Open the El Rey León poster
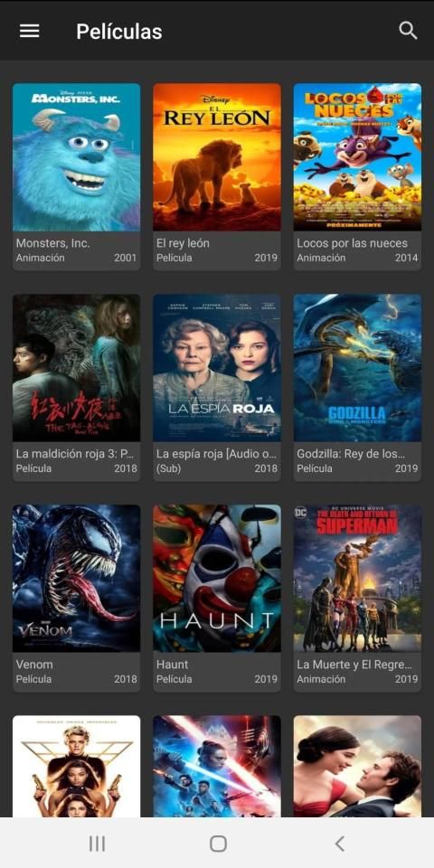The image size is (434, 868). tap(217, 157)
